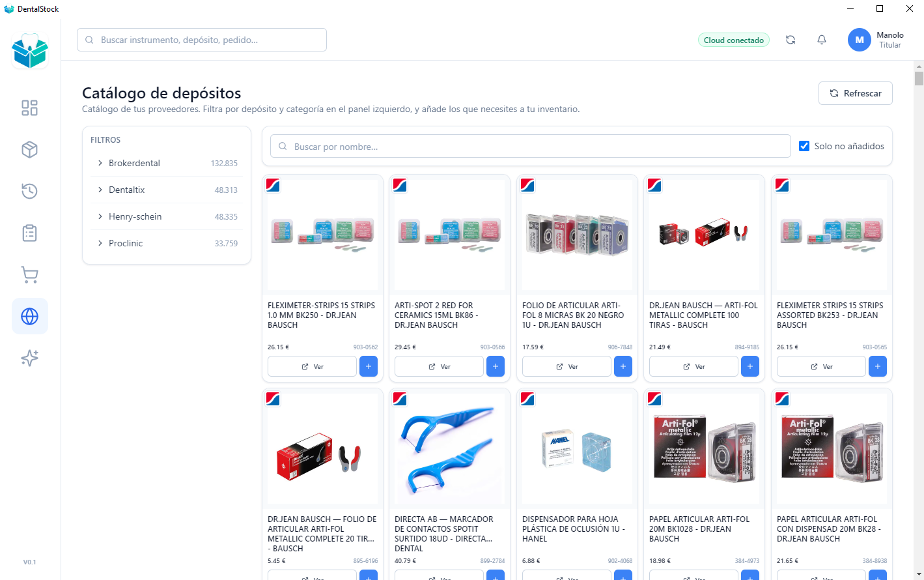Open the ARTI-SPOT 2 RED product image

[449, 235]
